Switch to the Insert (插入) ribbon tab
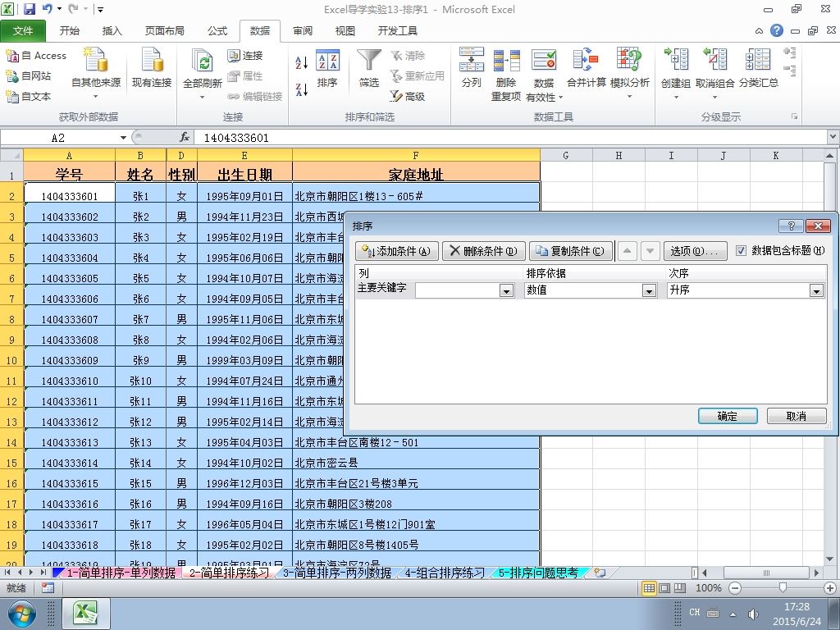 (112, 30)
